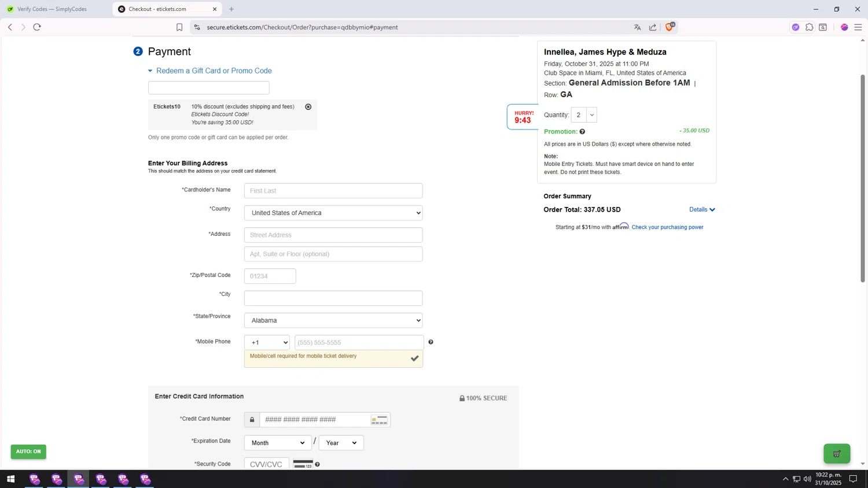Click the scrollbar down arrow

863,464
